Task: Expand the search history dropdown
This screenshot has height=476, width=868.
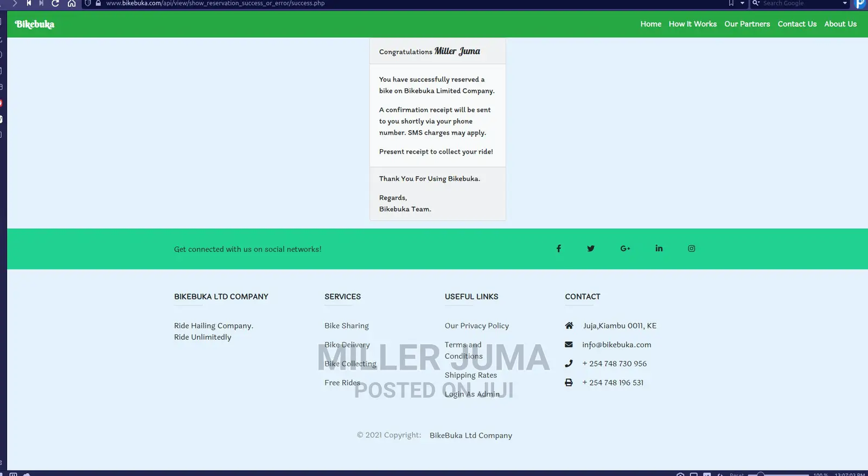Action: pyautogui.click(x=845, y=3)
